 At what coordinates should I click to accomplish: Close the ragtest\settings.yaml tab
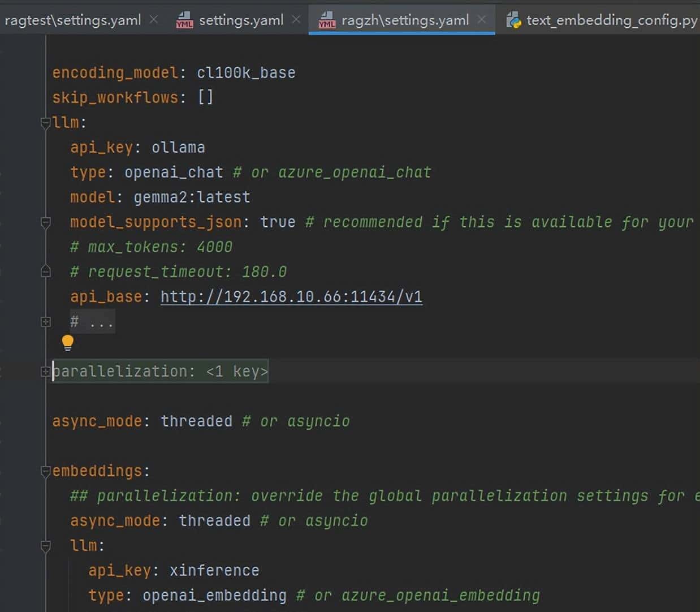(154, 20)
